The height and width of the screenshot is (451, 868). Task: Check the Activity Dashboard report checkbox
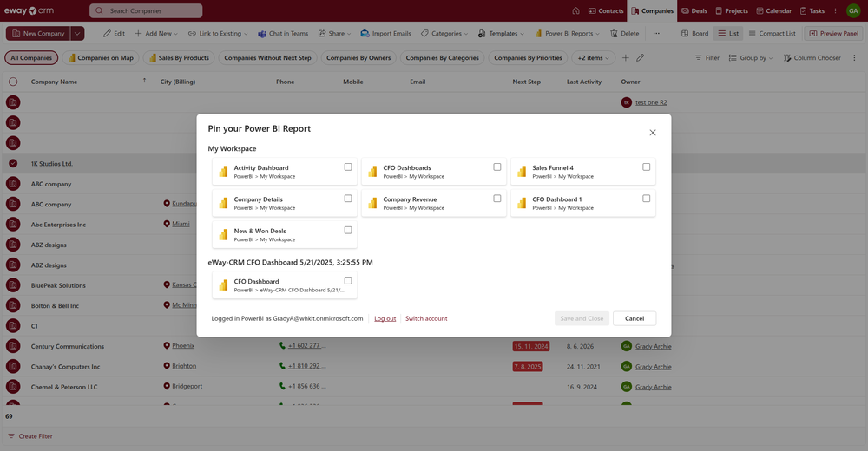click(348, 167)
